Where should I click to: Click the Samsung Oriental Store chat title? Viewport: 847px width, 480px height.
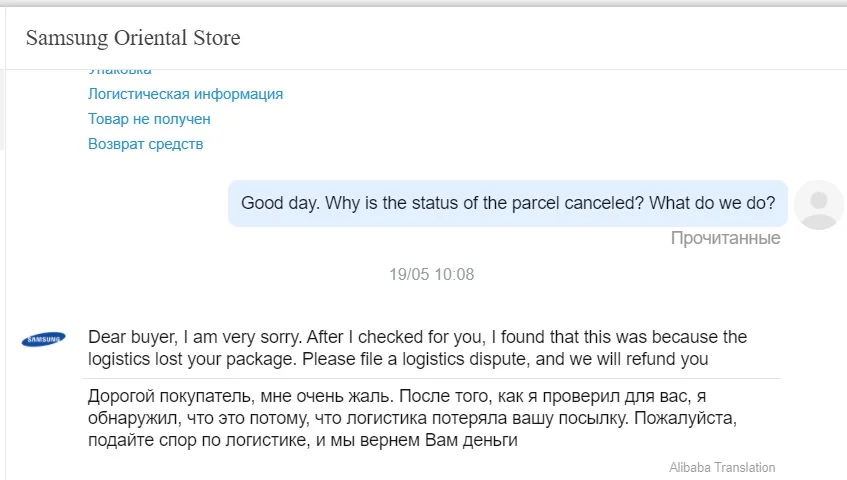pos(133,39)
